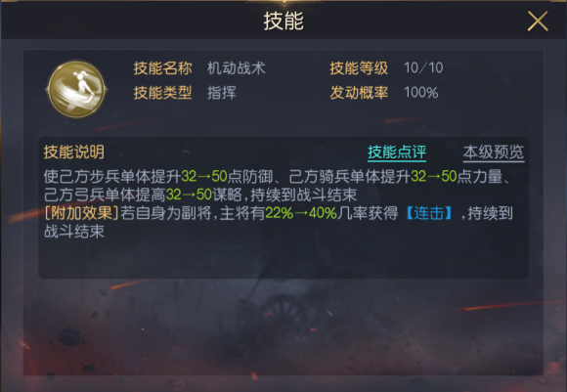Open the 技能点评 link
This screenshot has width=567, height=392.
[397, 152]
